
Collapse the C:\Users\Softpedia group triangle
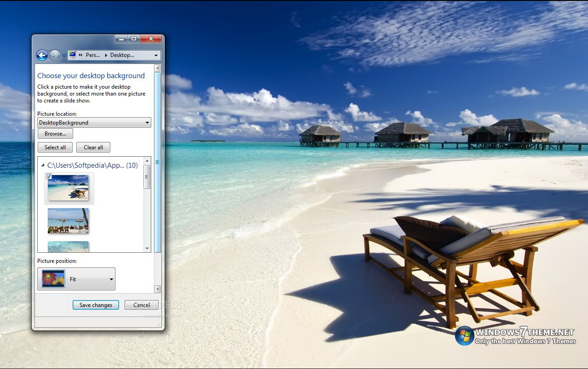(43, 165)
